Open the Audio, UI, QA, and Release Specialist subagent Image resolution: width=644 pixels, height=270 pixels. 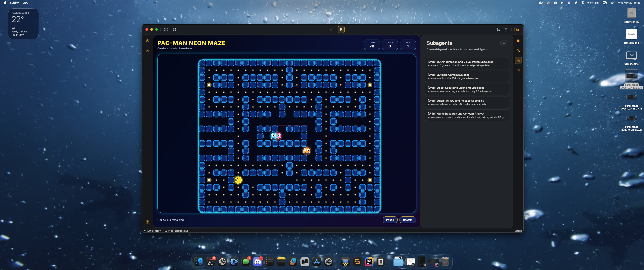coord(467,102)
